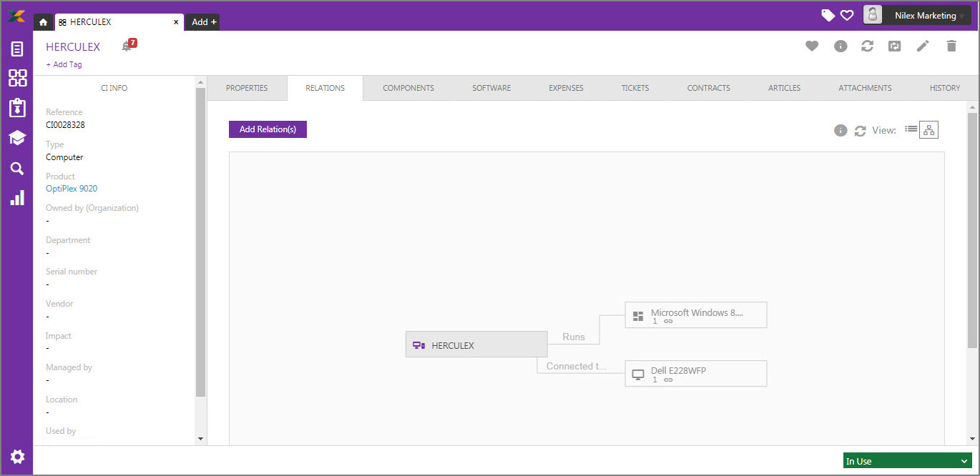Show CI info icon in header toolbar
Screen dimensions: 980x476
click(841, 46)
